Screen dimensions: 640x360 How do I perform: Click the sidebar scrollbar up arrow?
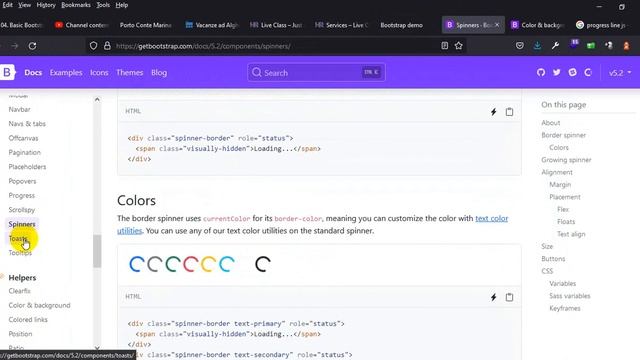click(97, 100)
